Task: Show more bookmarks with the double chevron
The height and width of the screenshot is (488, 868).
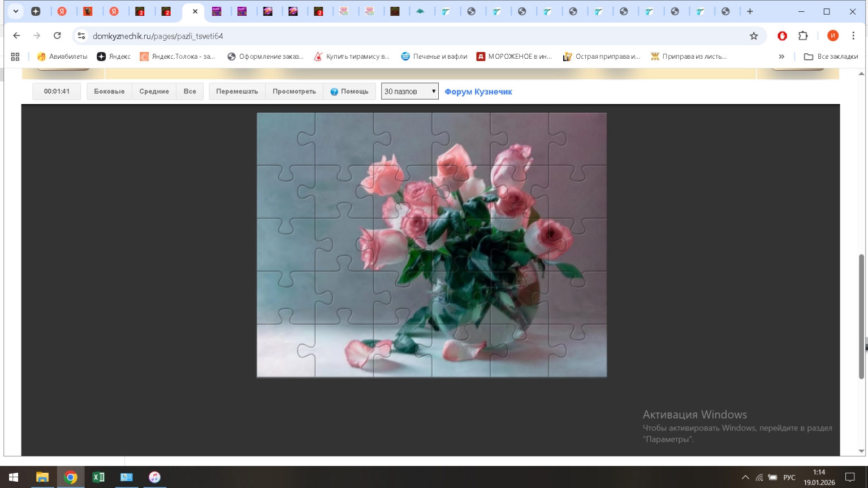Action: (781, 57)
